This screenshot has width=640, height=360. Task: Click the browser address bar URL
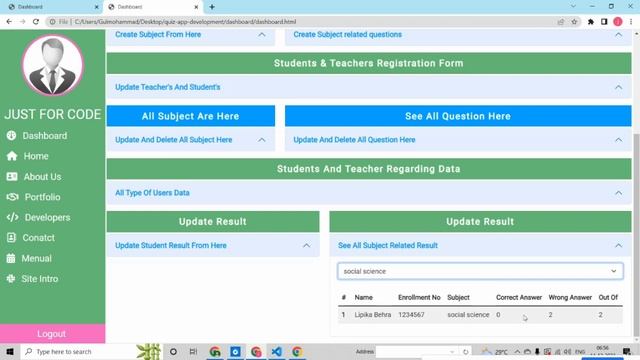click(185, 22)
